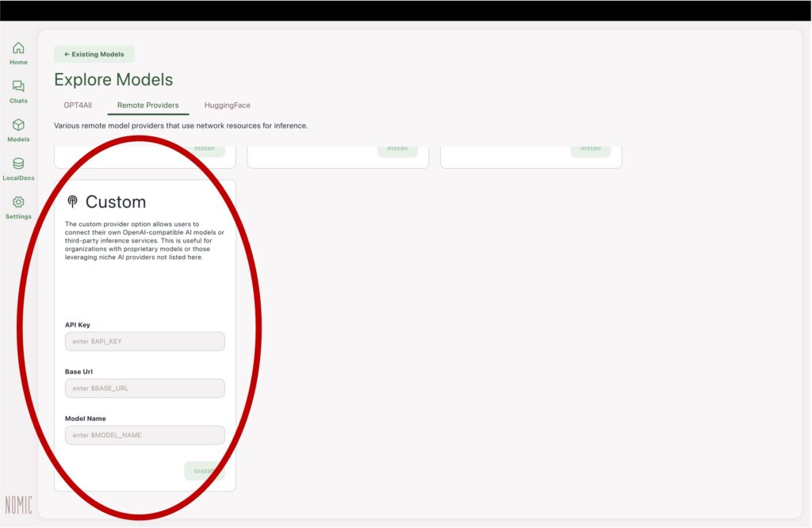812x528 pixels.
Task: Select the Model Name text field
Action: point(144,435)
